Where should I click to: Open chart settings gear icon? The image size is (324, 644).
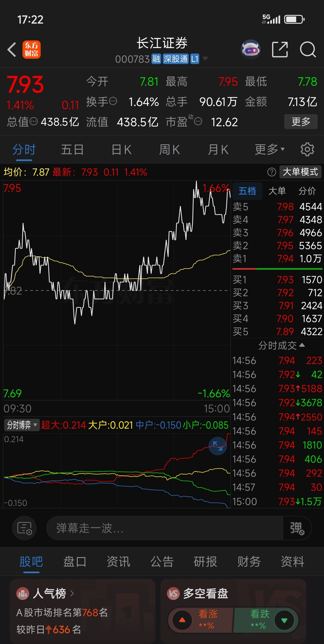tap(307, 149)
